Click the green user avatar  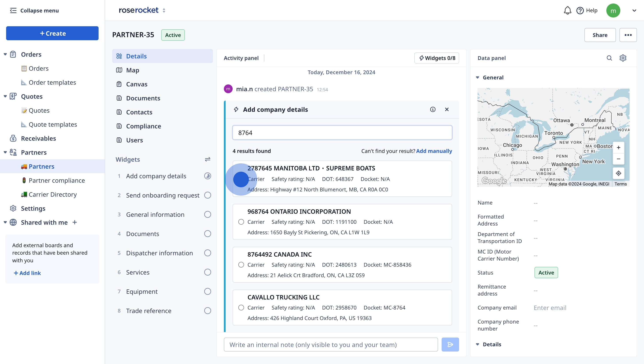[613, 10]
